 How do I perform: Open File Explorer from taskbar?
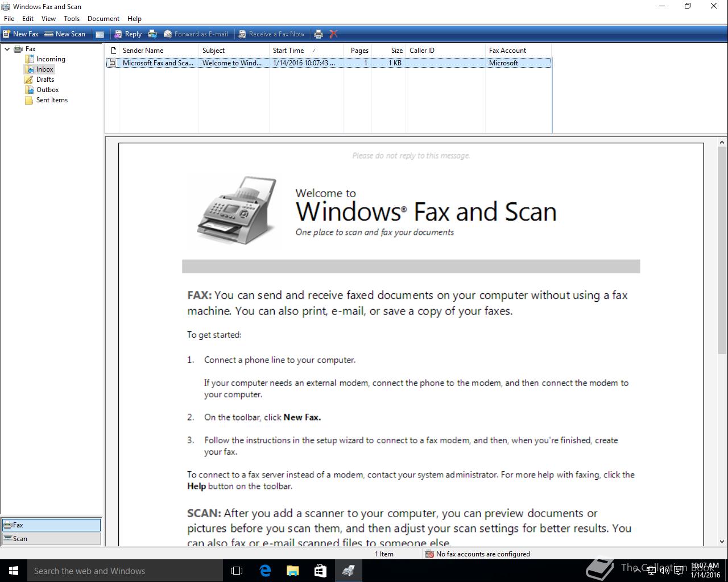click(292, 571)
